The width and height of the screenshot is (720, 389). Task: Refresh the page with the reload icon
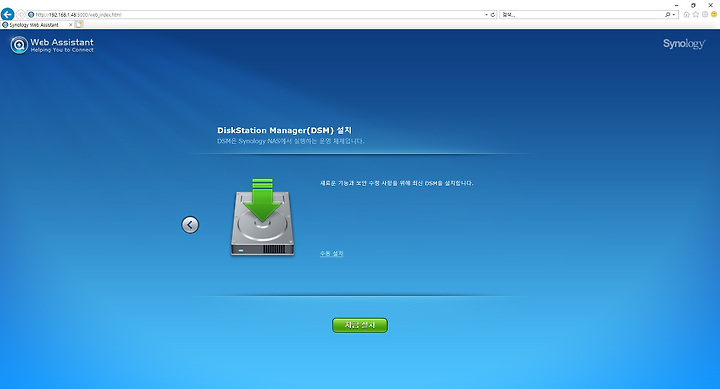coord(493,15)
